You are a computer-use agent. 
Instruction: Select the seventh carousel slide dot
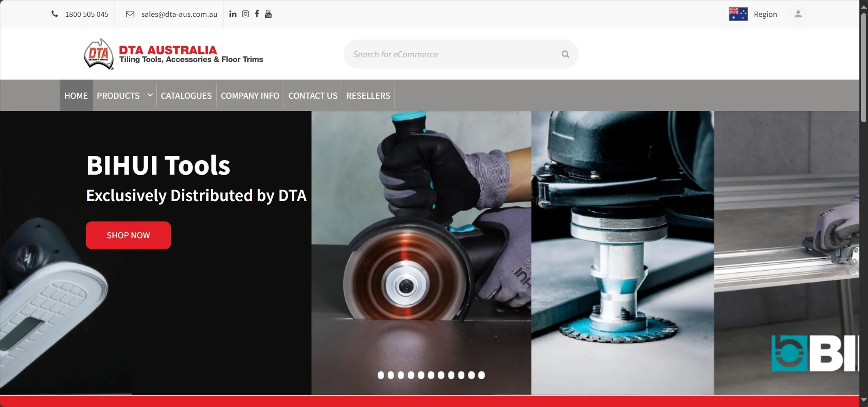[441, 375]
